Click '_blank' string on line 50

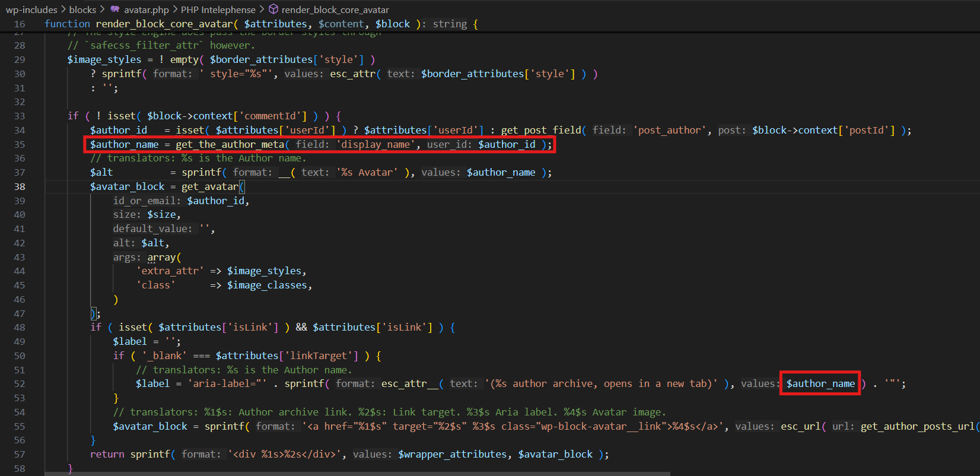164,356
